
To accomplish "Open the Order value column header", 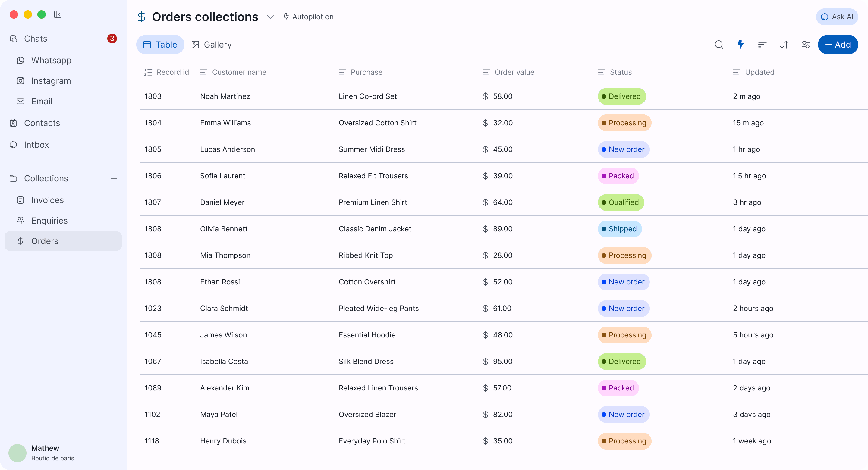I will 508,72.
